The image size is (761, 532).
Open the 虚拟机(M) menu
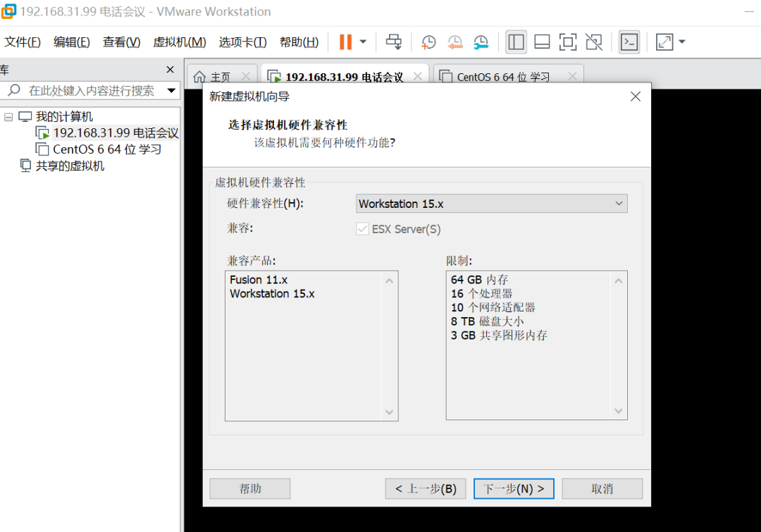pos(180,42)
